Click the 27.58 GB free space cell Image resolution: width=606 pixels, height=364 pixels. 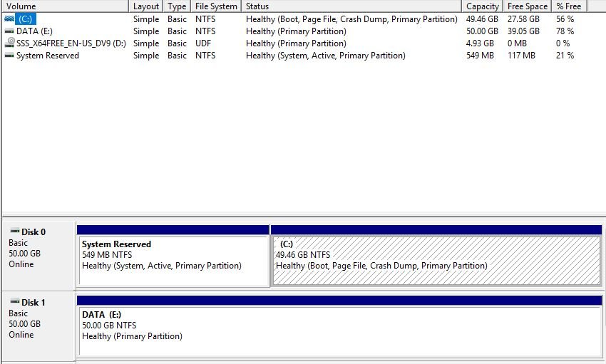click(523, 19)
